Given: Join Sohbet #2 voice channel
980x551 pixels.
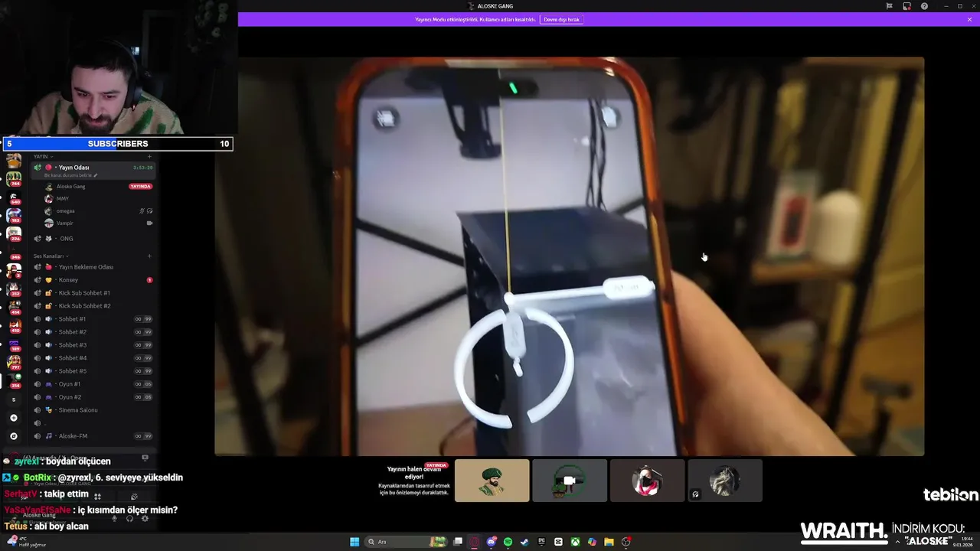Looking at the screenshot, I should 93,332.
